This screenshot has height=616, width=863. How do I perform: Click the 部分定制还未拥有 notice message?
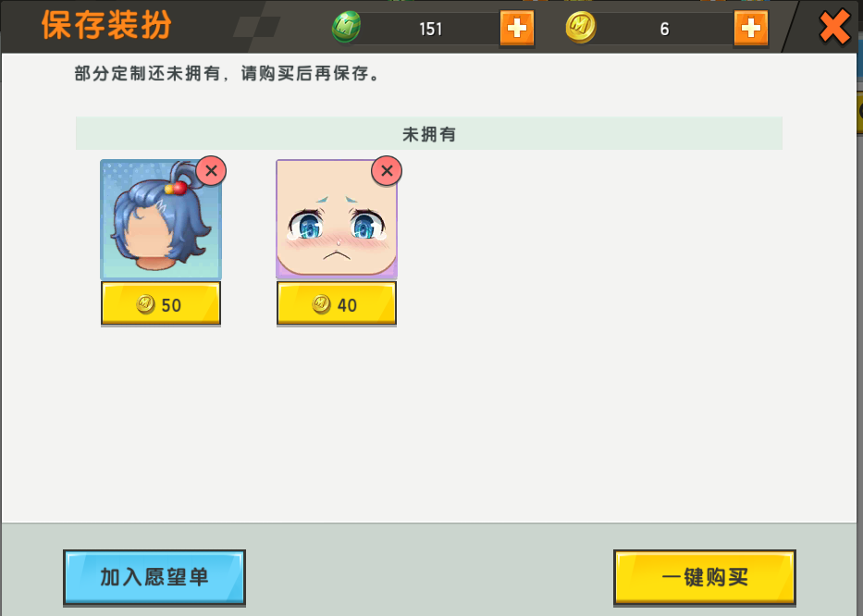pyautogui.click(x=227, y=73)
